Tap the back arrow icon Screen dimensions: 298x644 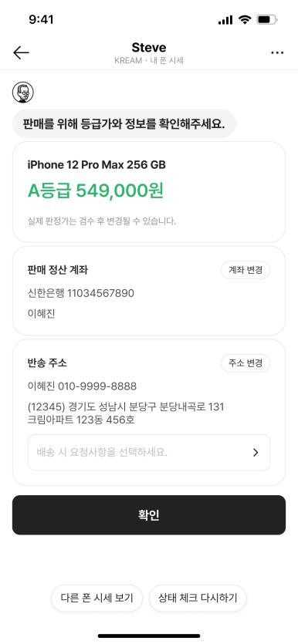point(21,52)
